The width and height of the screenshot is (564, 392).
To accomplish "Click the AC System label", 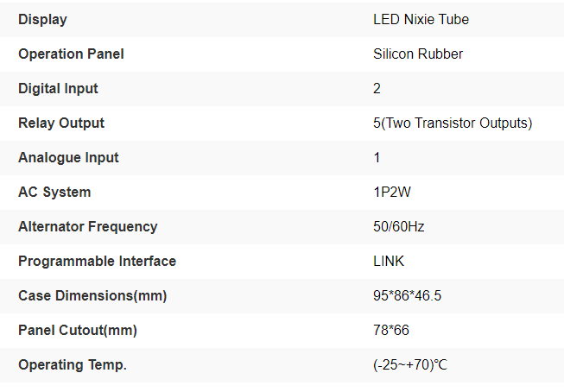I will (x=54, y=192).
